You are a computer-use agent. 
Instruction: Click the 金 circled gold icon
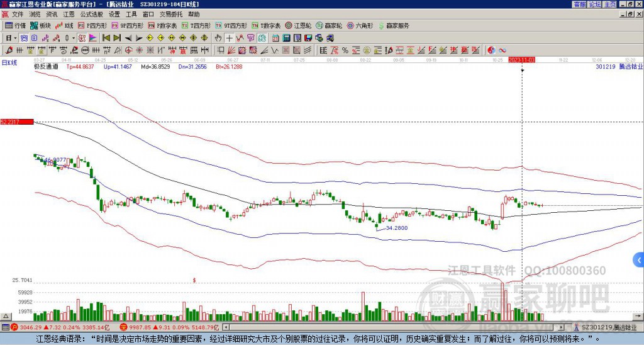click(x=367, y=50)
